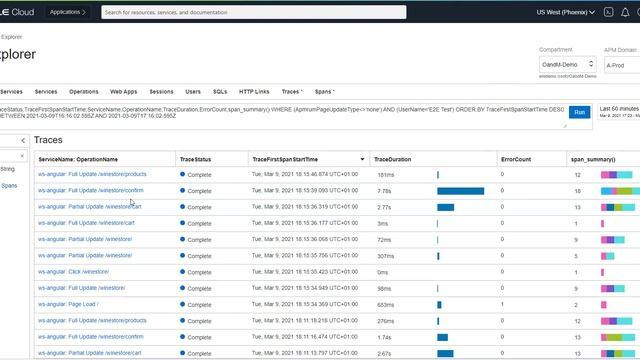Viewport: 640px width, 360px height.
Task: Switch to the Users tab
Action: click(193, 92)
